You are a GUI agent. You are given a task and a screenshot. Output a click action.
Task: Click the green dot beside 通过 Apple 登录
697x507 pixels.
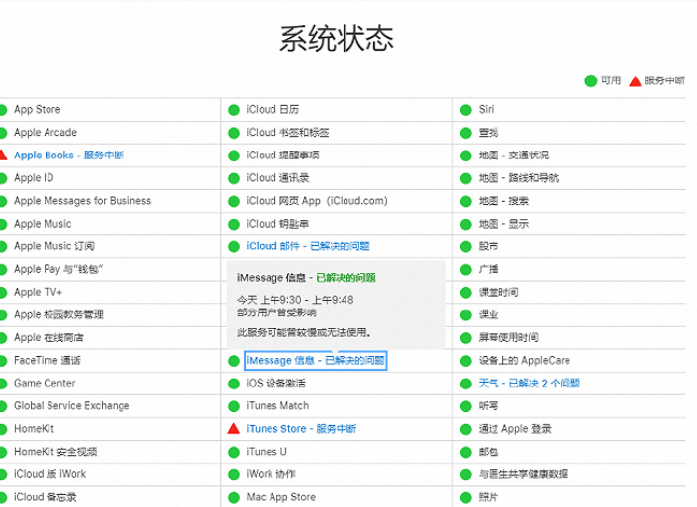point(466,429)
